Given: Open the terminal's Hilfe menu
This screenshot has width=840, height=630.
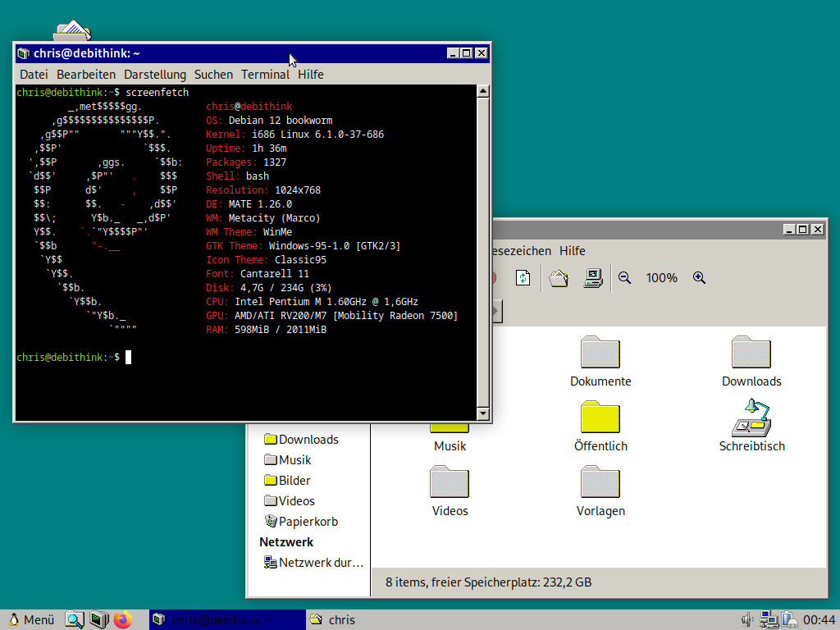Looking at the screenshot, I should [311, 75].
